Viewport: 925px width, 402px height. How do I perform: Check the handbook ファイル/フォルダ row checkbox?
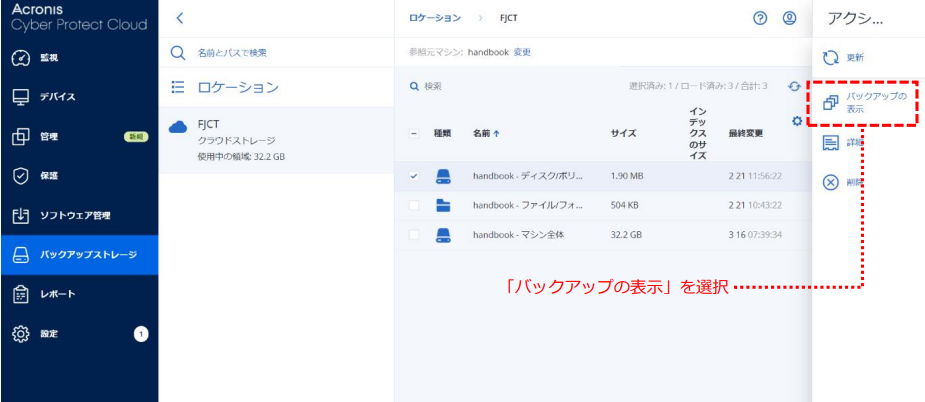pos(414,206)
